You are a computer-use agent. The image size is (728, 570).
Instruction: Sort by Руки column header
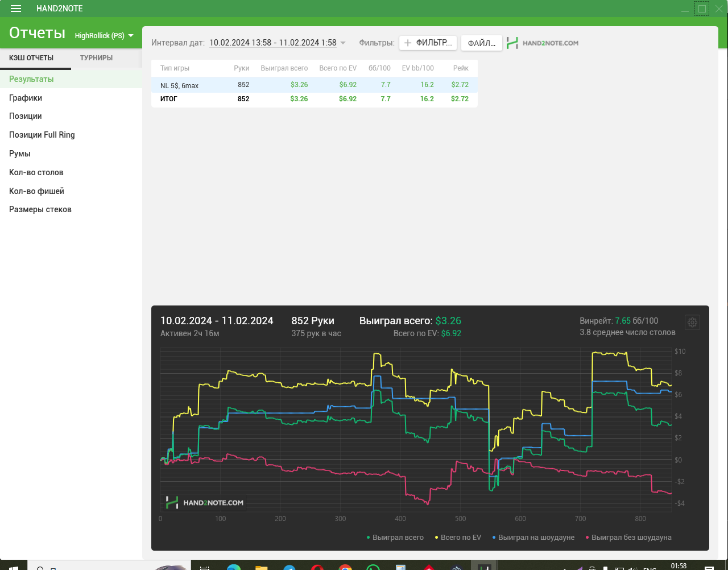(242, 68)
